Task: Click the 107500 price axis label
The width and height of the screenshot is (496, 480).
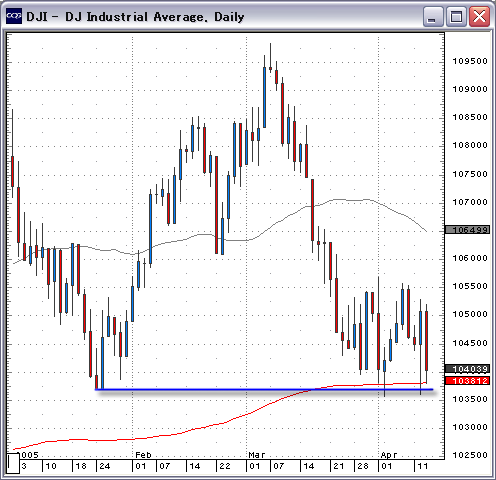Action: [x=470, y=174]
